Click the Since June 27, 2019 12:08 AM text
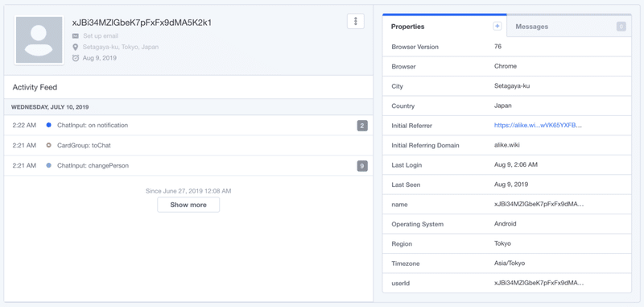Image resolution: width=644 pixels, height=307 pixels. (x=188, y=191)
